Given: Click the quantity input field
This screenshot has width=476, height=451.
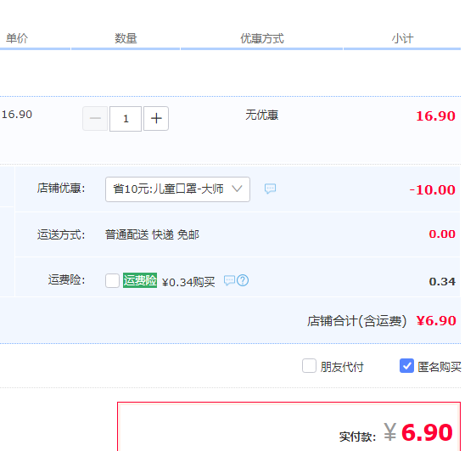Looking at the screenshot, I should (x=126, y=119).
